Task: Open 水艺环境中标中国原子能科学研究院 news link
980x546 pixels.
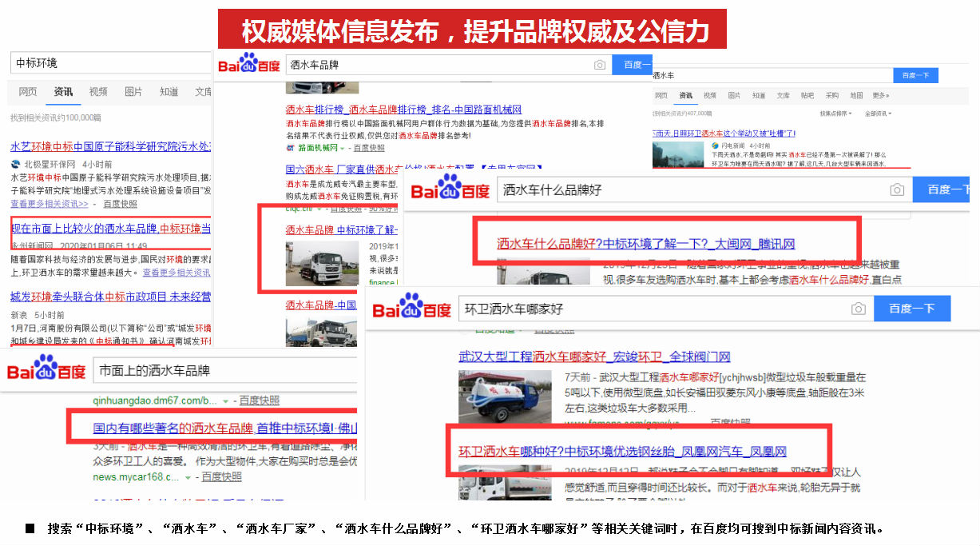Action: coord(111,147)
